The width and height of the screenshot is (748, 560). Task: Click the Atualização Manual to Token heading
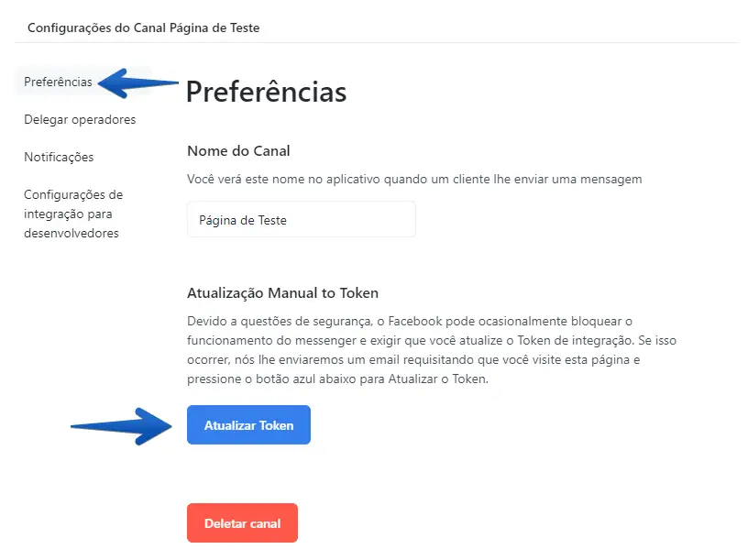[x=282, y=293]
